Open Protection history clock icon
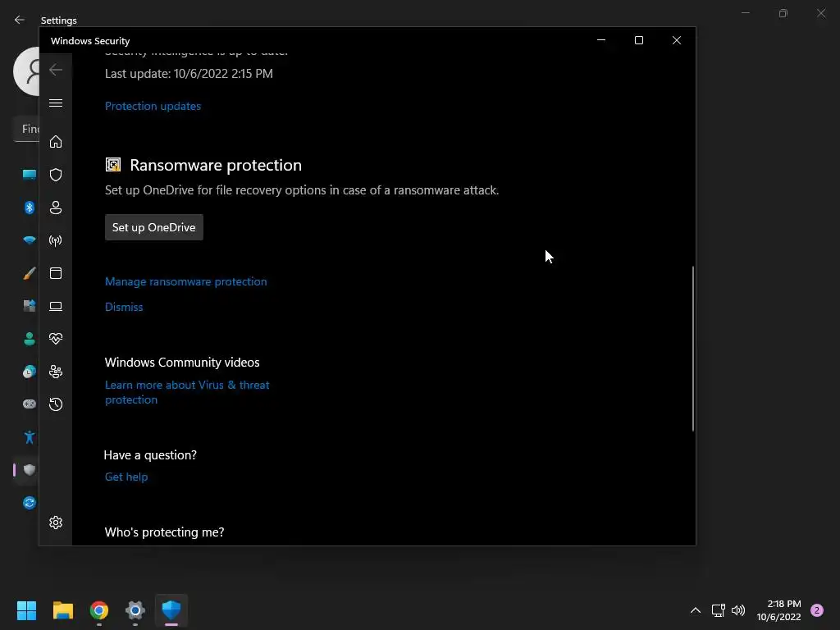Image resolution: width=840 pixels, height=630 pixels. pyautogui.click(x=56, y=404)
